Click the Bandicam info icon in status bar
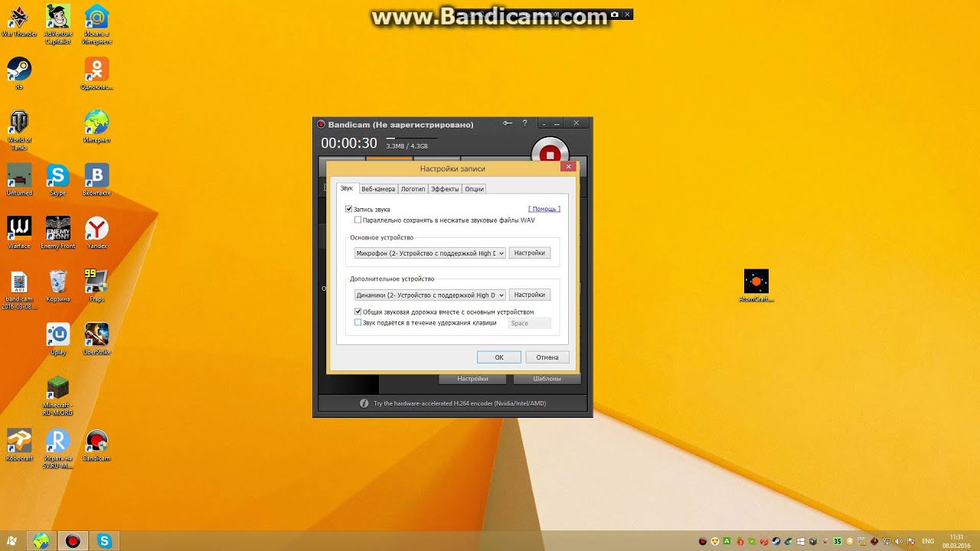Viewport: 980px width, 551px height. (364, 403)
